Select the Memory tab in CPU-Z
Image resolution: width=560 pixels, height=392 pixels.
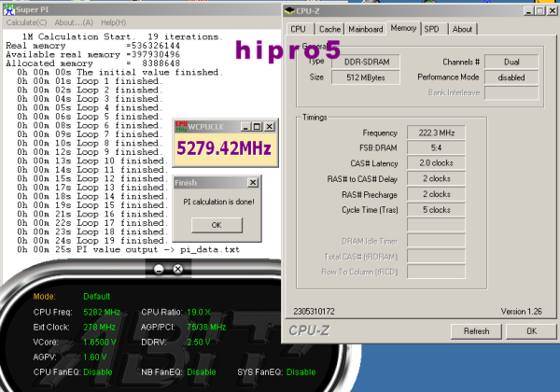[403, 28]
